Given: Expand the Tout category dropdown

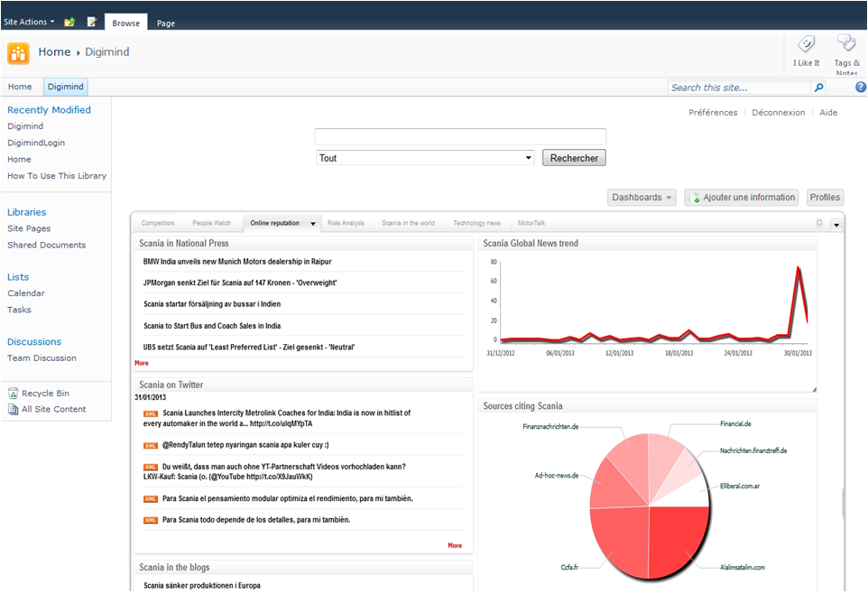Looking at the screenshot, I should [x=425, y=158].
